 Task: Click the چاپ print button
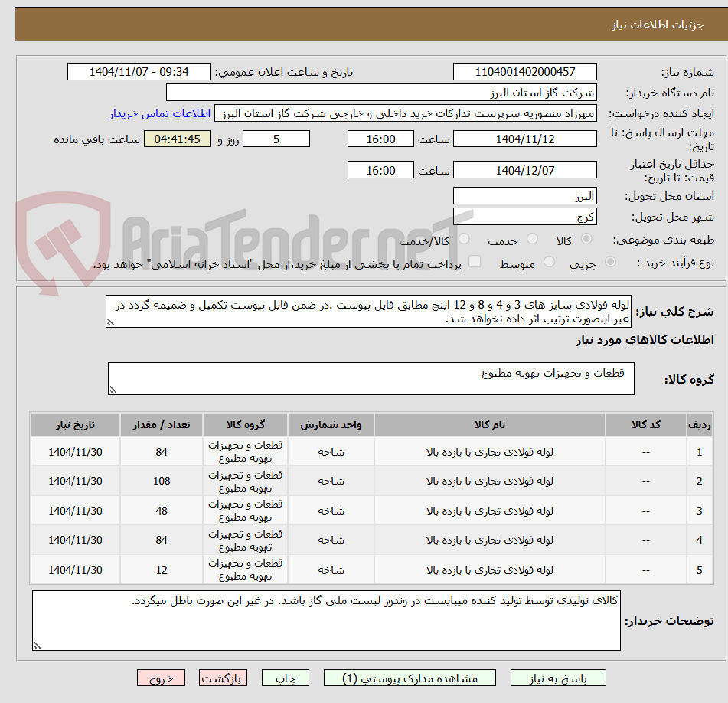pos(285,678)
